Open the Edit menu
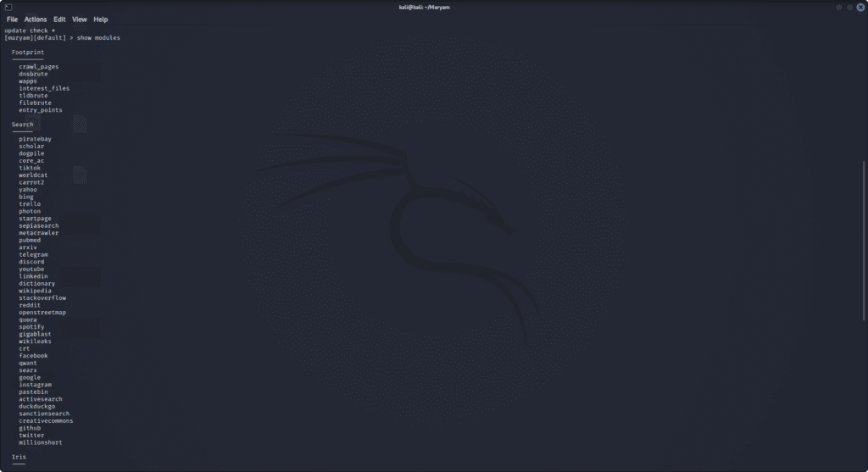Image resolution: width=868 pixels, height=472 pixels. coord(59,19)
